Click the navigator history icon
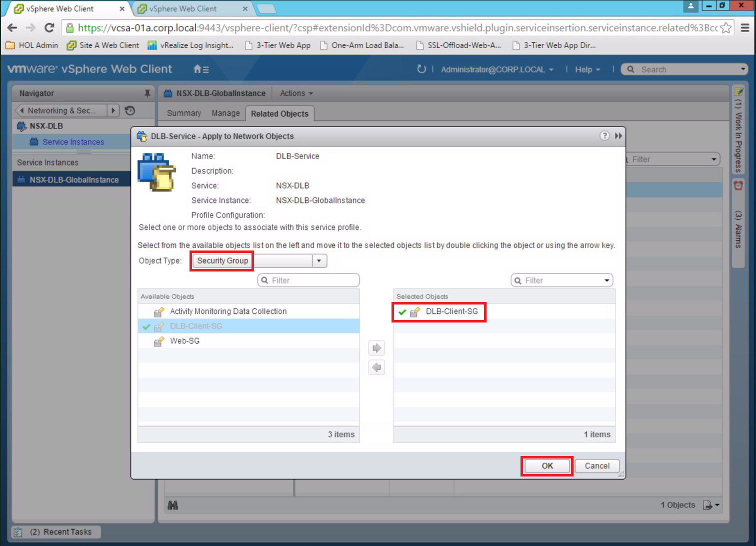Screen dimensions: 756x546 point(130,110)
